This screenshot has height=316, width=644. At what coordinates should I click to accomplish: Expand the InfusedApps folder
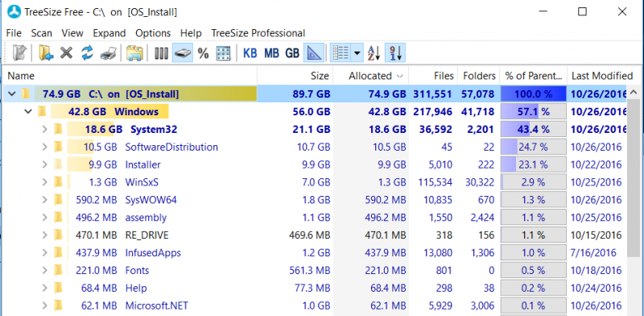[x=45, y=252]
